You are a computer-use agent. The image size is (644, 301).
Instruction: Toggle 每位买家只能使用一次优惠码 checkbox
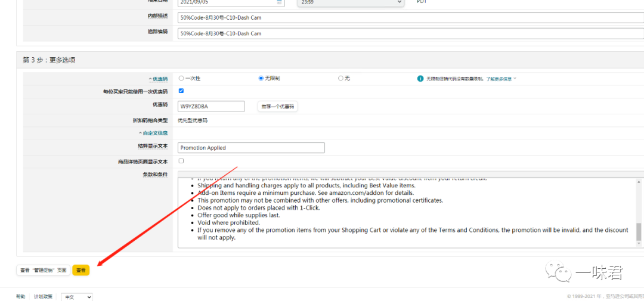181,91
